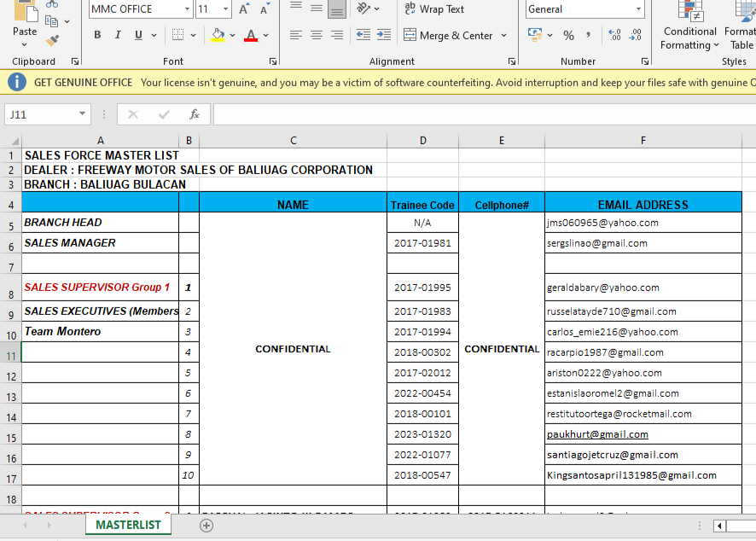Image resolution: width=756 pixels, height=541 pixels.
Task: Click the Borders icon
Action: pyautogui.click(x=178, y=35)
